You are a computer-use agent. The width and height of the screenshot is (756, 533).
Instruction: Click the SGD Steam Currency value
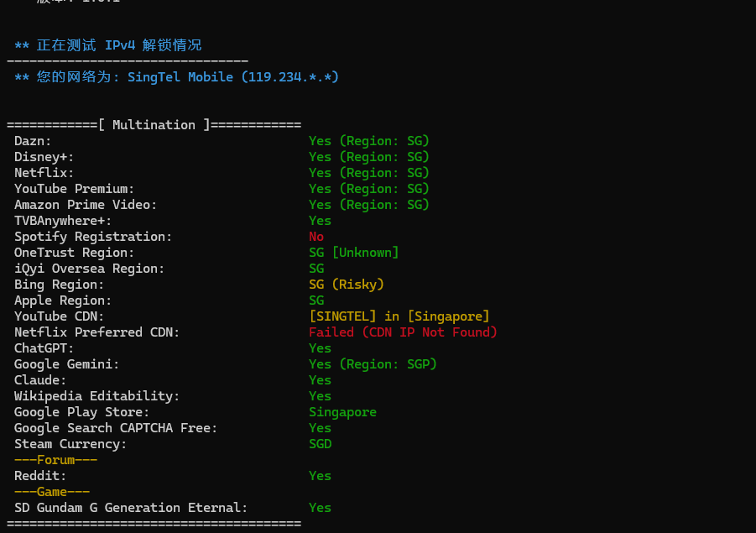pos(320,444)
